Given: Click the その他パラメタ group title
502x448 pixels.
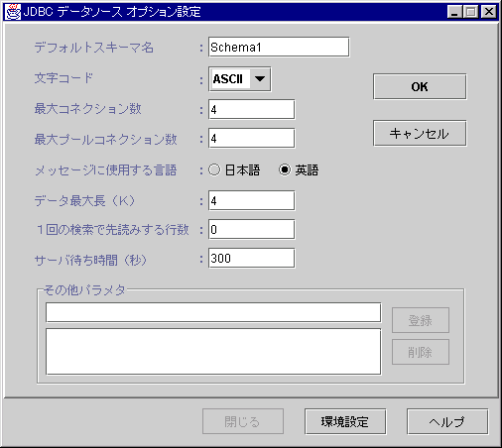Looking at the screenshot, I should coord(84,290).
